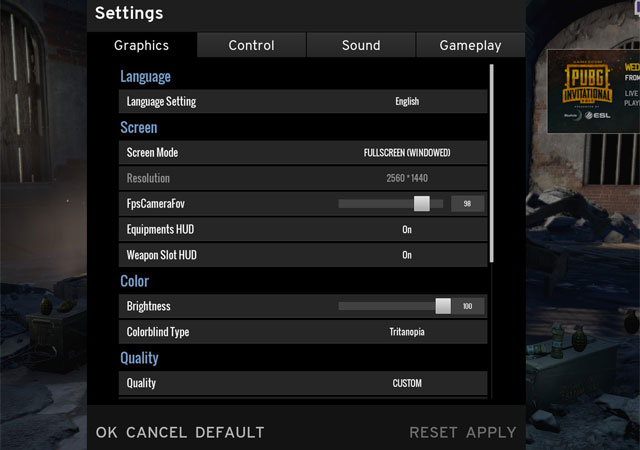This screenshot has width=640, height=450.
Task: Click the Brightness slider handle
Action: [x=443, y=306]
